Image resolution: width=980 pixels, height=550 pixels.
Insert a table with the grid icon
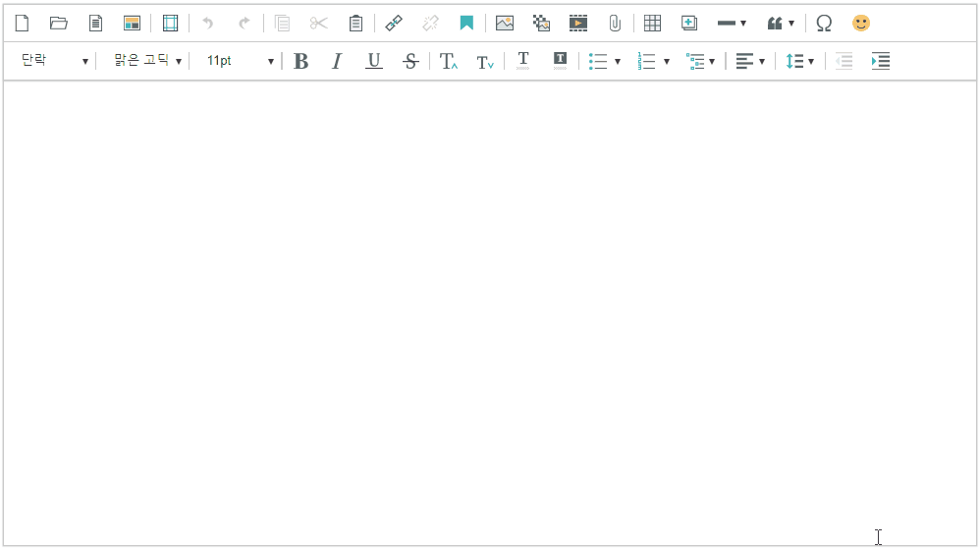pyautogui.click(x=652, y=23)
